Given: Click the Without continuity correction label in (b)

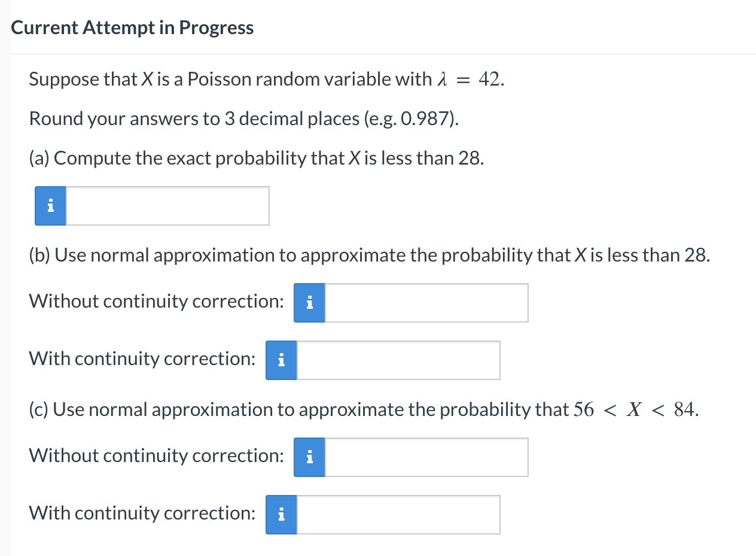Looking at the screenshot, I should pyautogui.click(x=156, y=301).
